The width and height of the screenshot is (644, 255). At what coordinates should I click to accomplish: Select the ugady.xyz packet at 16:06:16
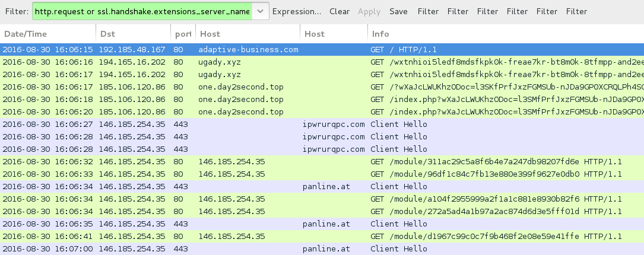pyautogui.click(x=220, y=62)
